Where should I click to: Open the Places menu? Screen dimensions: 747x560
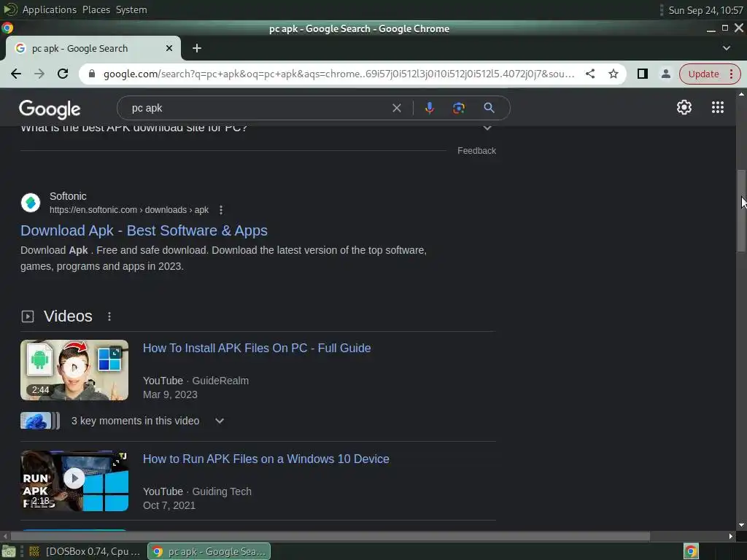96,9
